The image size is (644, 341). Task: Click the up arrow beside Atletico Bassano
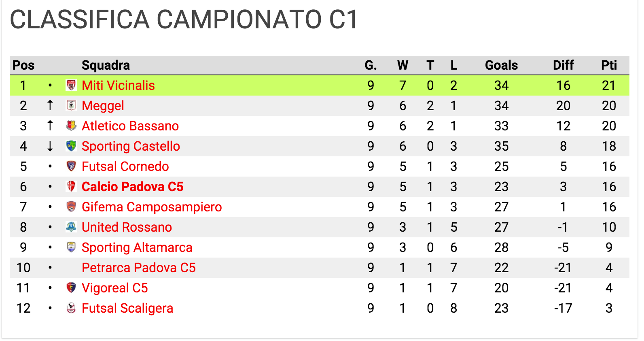[x=50, y=126]
